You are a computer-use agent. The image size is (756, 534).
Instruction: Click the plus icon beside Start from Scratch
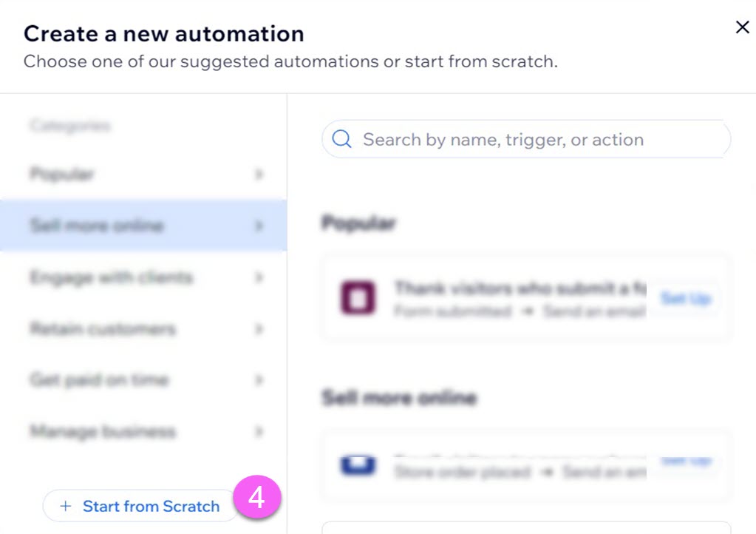click(x=65, y=506)
